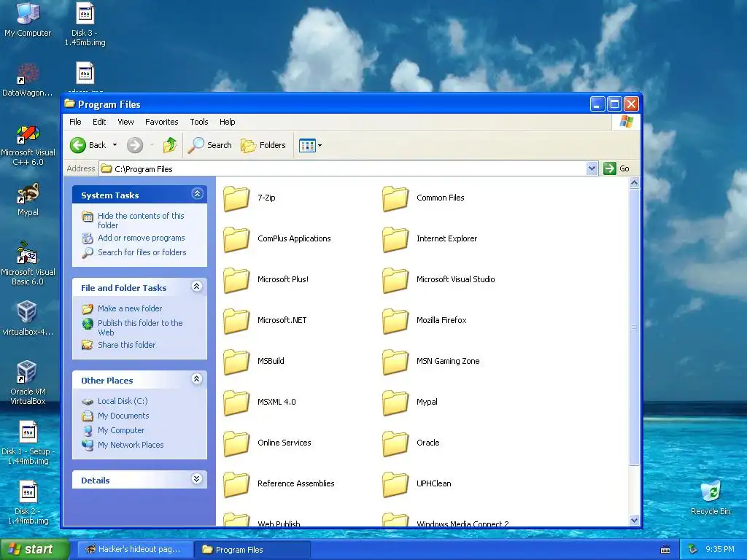747x560 pixels.
Task: Click the grayed Forward arrow button
Action: point(135,145)
